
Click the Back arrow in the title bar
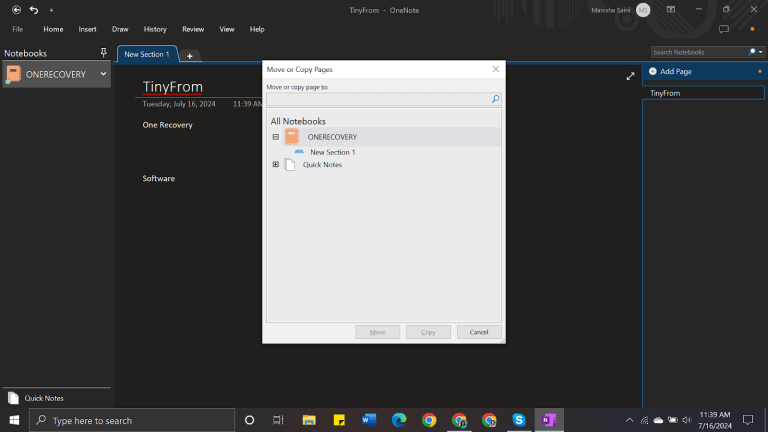16,9
